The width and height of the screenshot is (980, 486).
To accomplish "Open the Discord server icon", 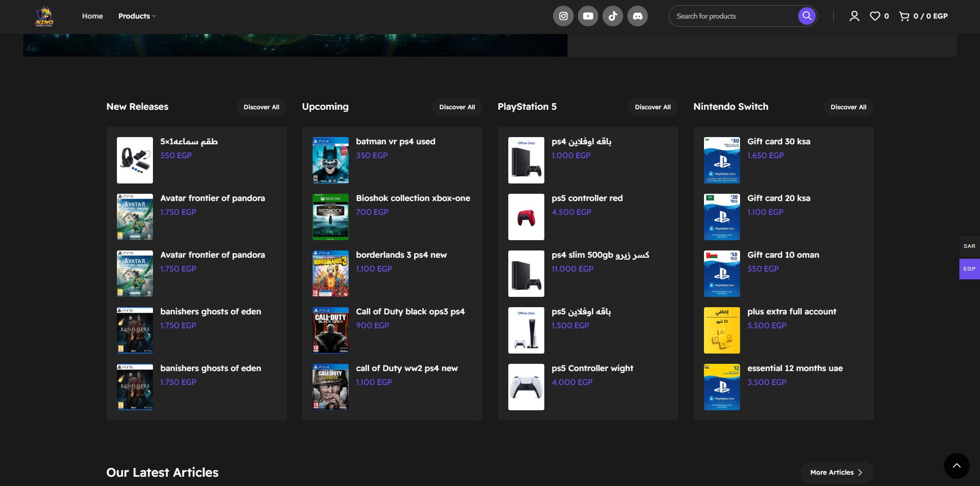I will (x=638, y=16).
